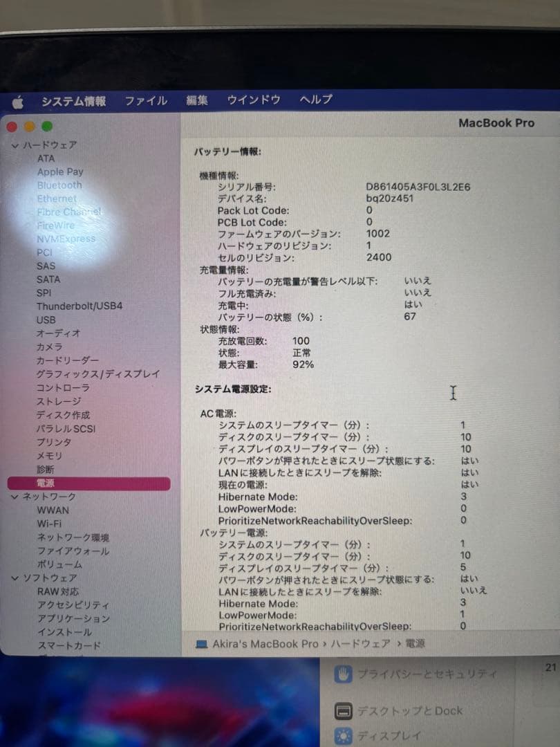Screen dimensions: 560x747
Task: Open the ウインドウ menu
Action: tap(253, 99)
